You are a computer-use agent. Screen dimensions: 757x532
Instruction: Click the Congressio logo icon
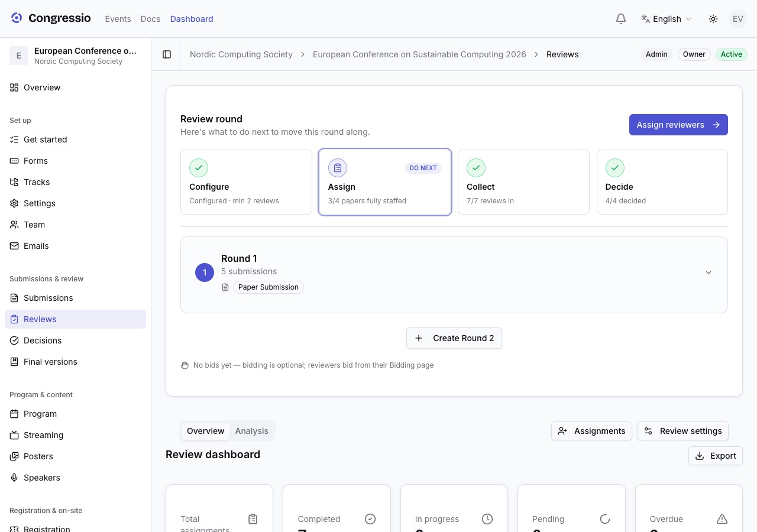click(x=17, y=18)
